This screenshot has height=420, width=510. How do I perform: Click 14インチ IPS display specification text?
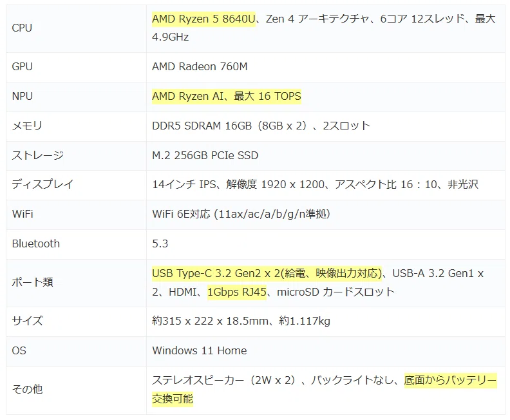tap(315, 184)
